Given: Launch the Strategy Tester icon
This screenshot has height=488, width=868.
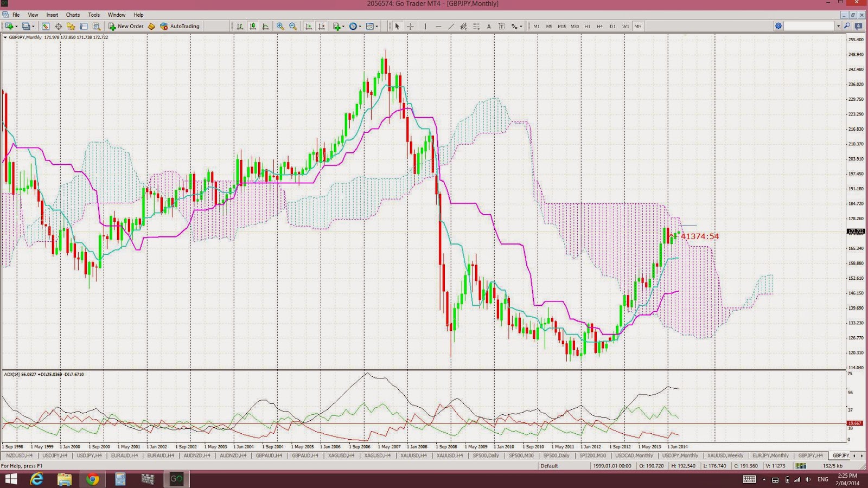Looking at the screenshot, I should 96,26.
